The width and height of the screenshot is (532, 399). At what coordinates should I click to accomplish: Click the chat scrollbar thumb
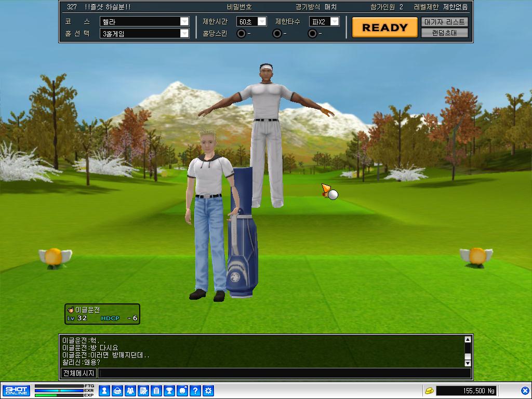click(x=468, y=356)
